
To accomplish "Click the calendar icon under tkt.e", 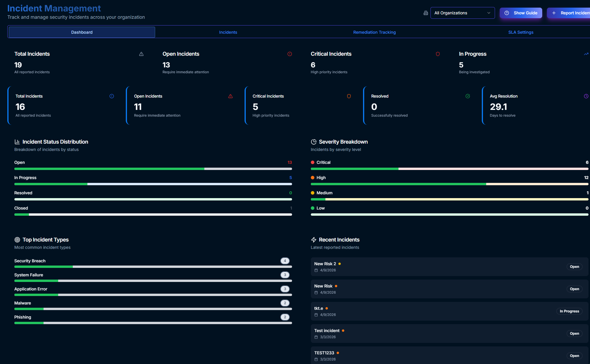I will point(316,315).
